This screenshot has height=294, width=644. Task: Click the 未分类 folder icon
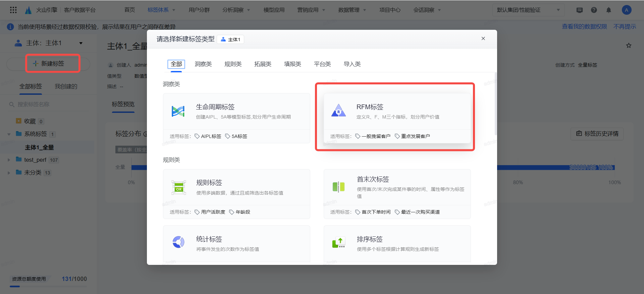pyautogui.click(x=19, y=172)
